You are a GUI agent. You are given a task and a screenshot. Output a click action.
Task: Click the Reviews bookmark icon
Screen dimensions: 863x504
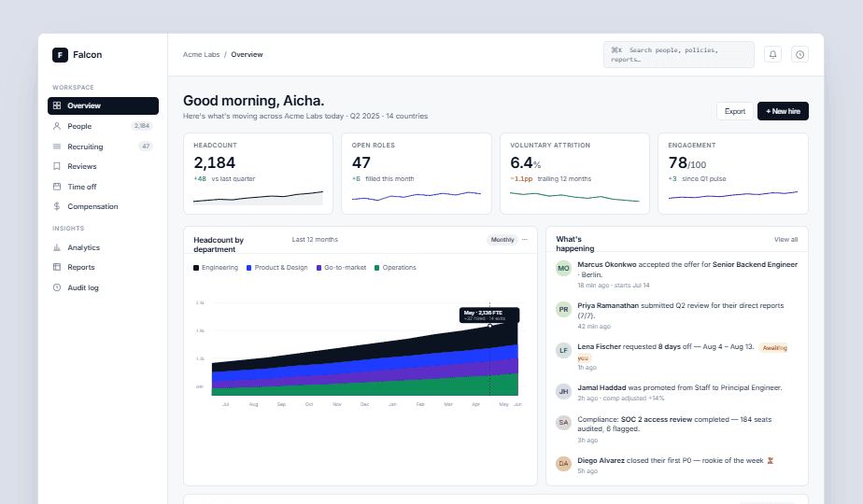point(57,166)
